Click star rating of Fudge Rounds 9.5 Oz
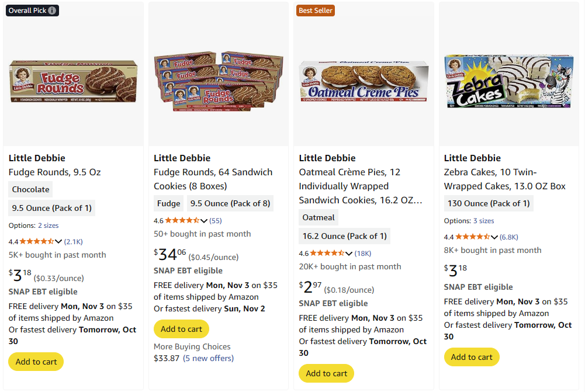Screen dimensions: 585x392 [36, 241]
